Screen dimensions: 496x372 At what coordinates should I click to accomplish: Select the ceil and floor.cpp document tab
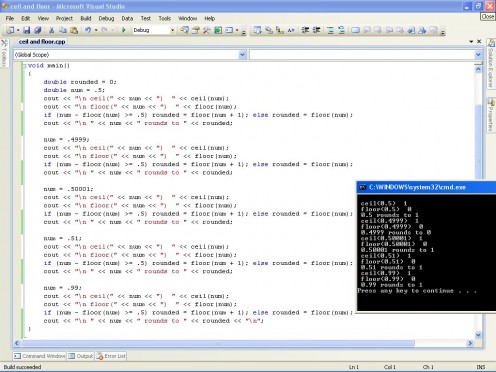tap(42, 42)
